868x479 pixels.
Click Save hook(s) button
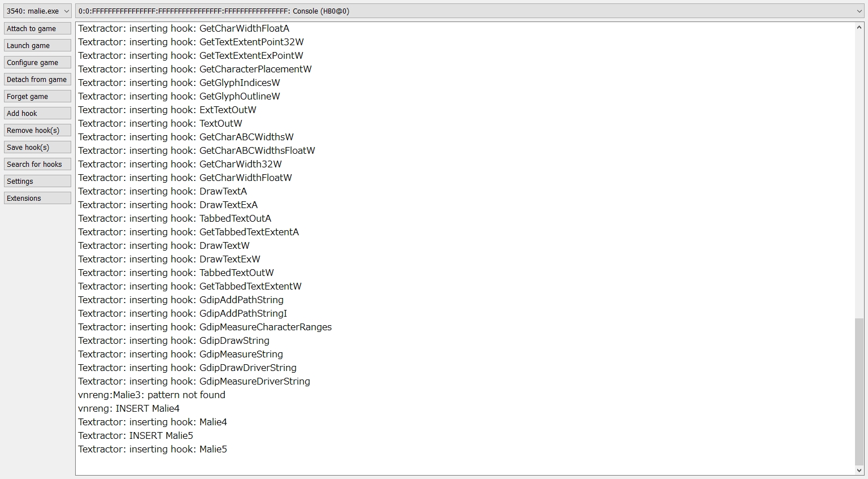pos(37,147)
